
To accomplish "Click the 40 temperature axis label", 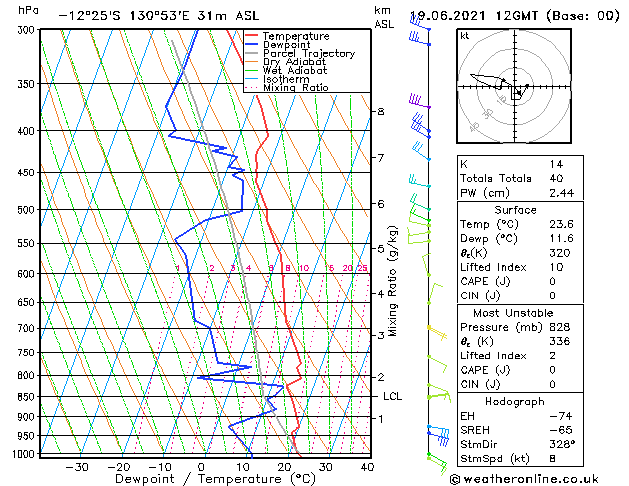I will [367, 468].
